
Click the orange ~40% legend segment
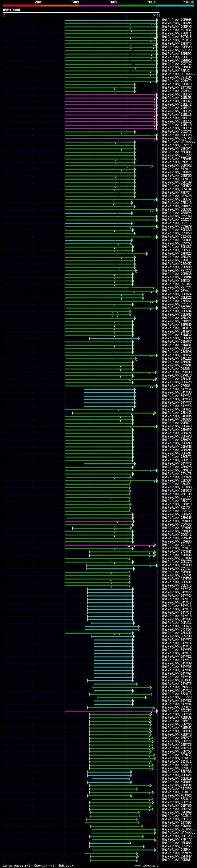click(60, 6)
